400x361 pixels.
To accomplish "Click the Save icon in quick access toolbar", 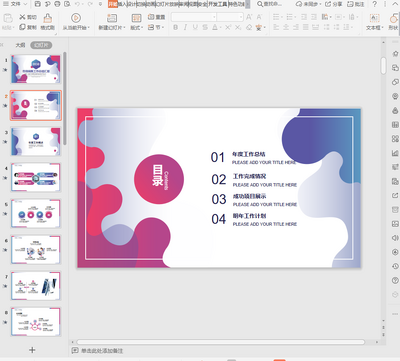I will point(38,4).
